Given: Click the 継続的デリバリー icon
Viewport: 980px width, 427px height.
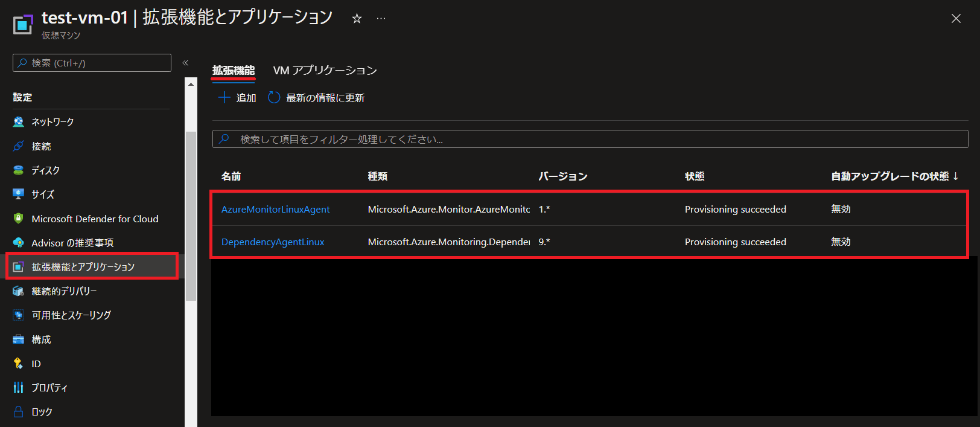Looking at the screenshot, I should click(19, 291).
